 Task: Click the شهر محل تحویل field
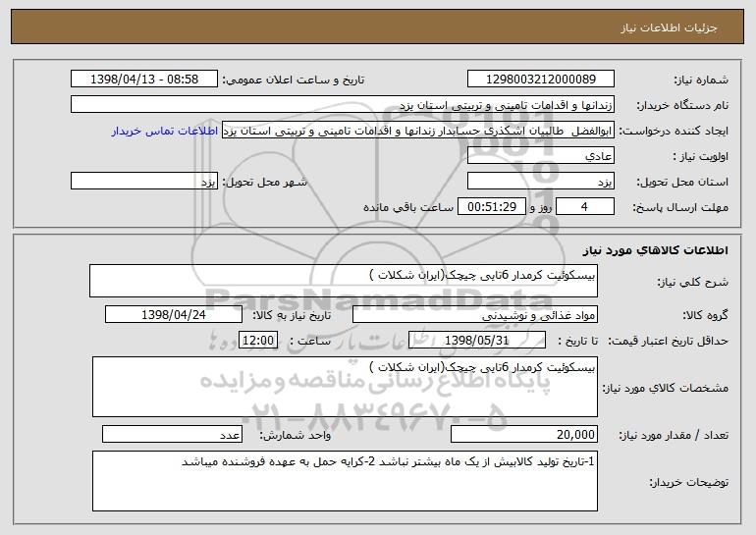coord(144,182)
